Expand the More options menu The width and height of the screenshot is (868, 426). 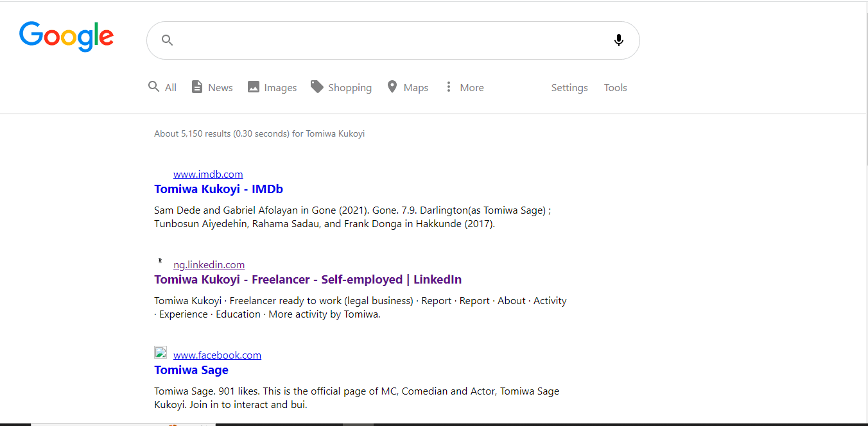pyautogui.click(x=464, y=87)
